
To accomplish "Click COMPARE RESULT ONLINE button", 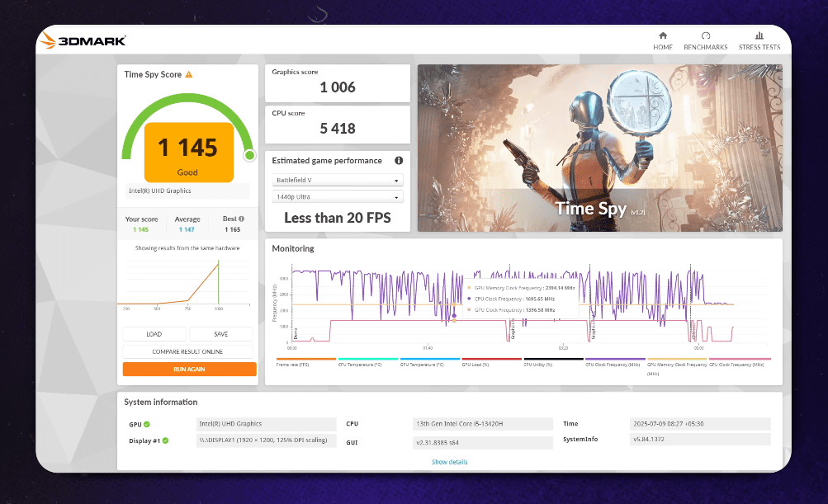I will 187,351.
